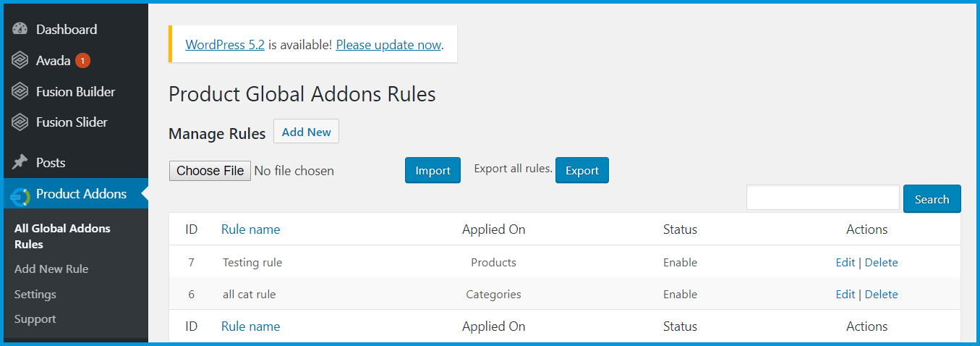Click the Add New button
Image resolution: width=980 pixels, height=346 pixels.
[x=306, y=132]
